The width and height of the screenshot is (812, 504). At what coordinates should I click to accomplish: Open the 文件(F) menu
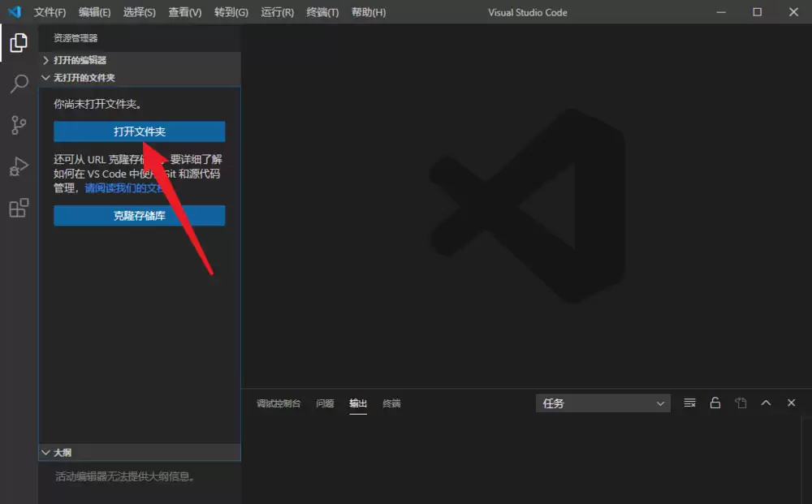point(50,12)
